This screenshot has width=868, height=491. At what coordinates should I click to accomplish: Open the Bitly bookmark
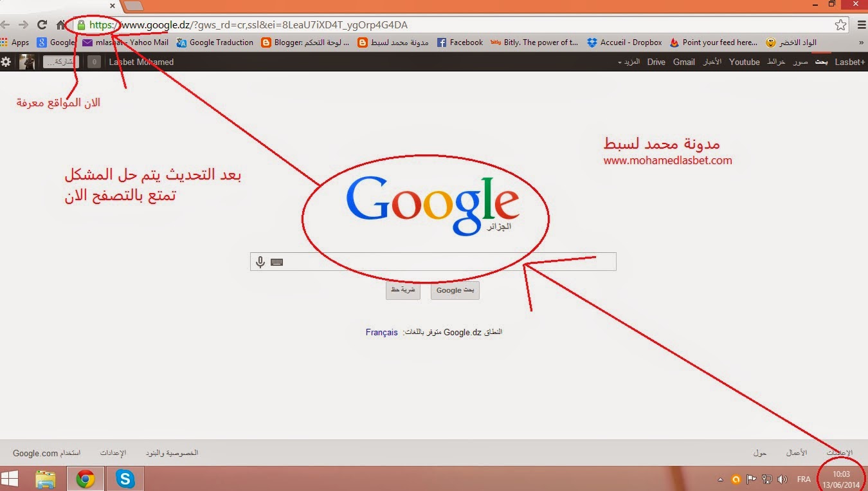click(x=534, y=42)
